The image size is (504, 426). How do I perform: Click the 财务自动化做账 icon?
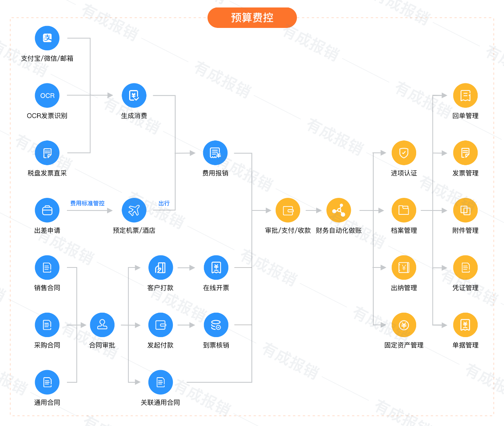[339, 210]
